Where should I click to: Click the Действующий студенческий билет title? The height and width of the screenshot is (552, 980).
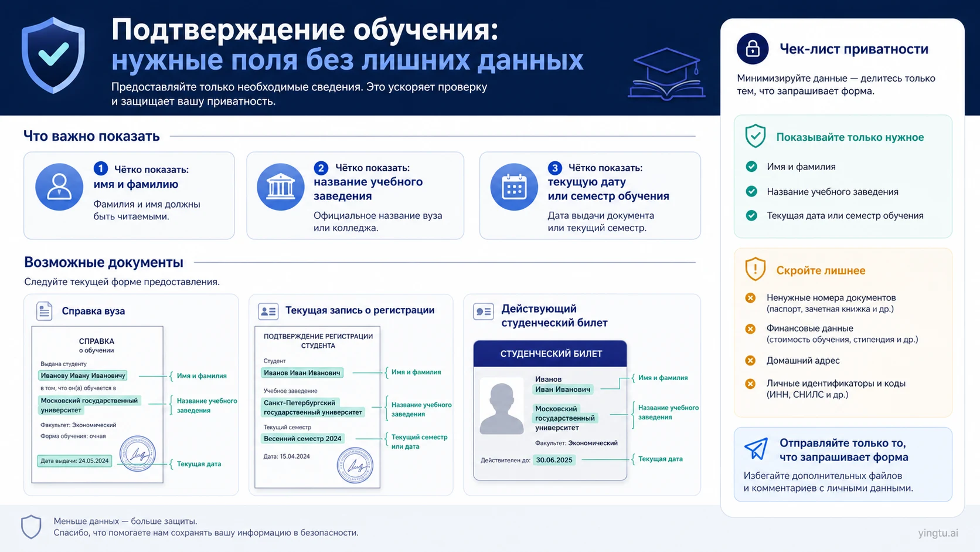click(554, 316)
